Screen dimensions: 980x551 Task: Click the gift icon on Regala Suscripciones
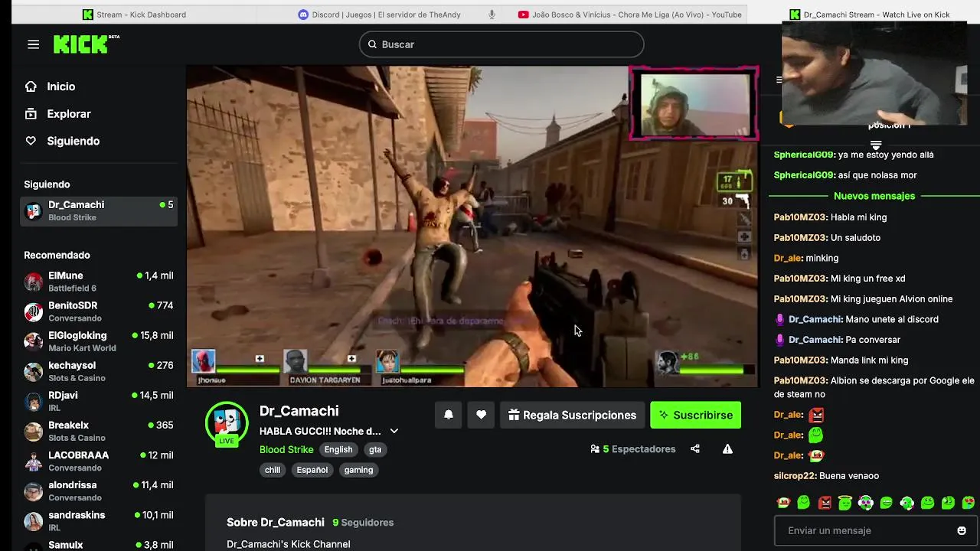[x=514, y=415]
